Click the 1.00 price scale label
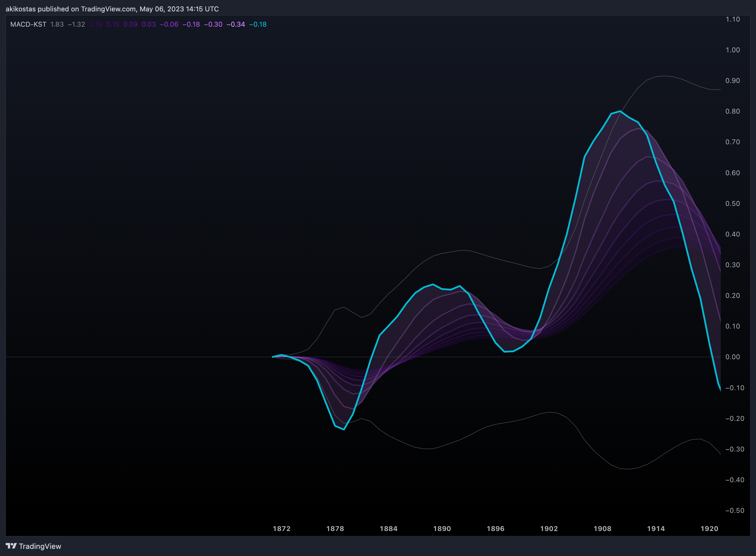The image size is (756, 556). point(732,50)
